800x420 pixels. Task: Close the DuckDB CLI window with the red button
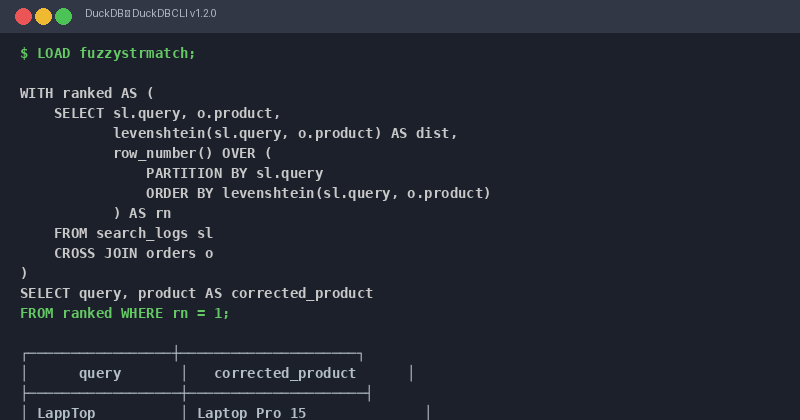click(23, 16)
